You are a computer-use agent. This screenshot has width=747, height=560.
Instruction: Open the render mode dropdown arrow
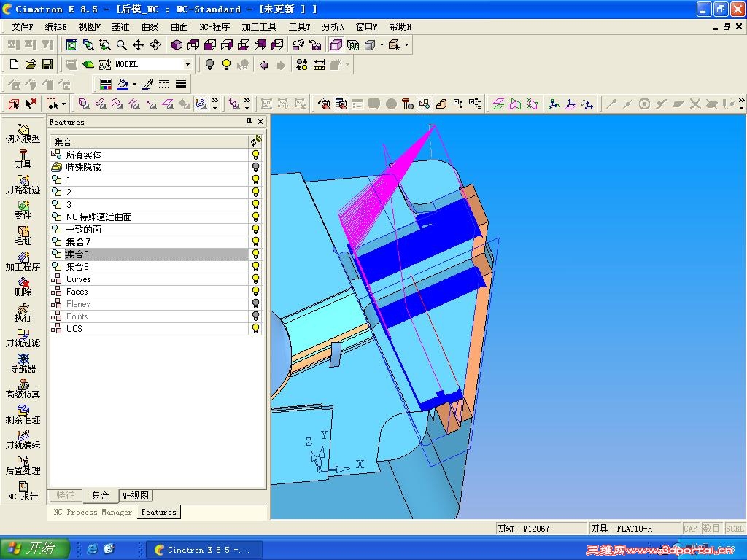tap(382, 44)
